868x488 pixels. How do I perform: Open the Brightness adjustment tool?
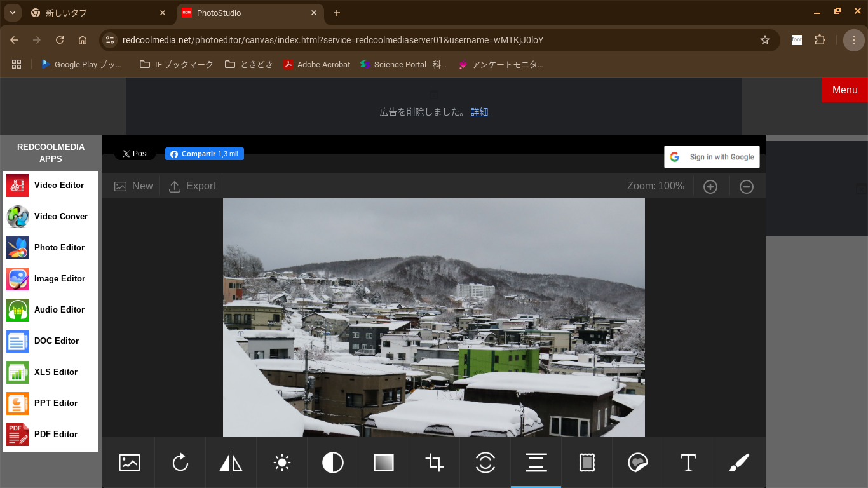point(281,463)
